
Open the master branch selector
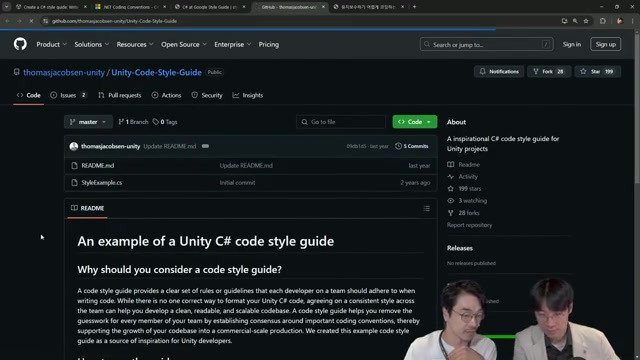88,122
